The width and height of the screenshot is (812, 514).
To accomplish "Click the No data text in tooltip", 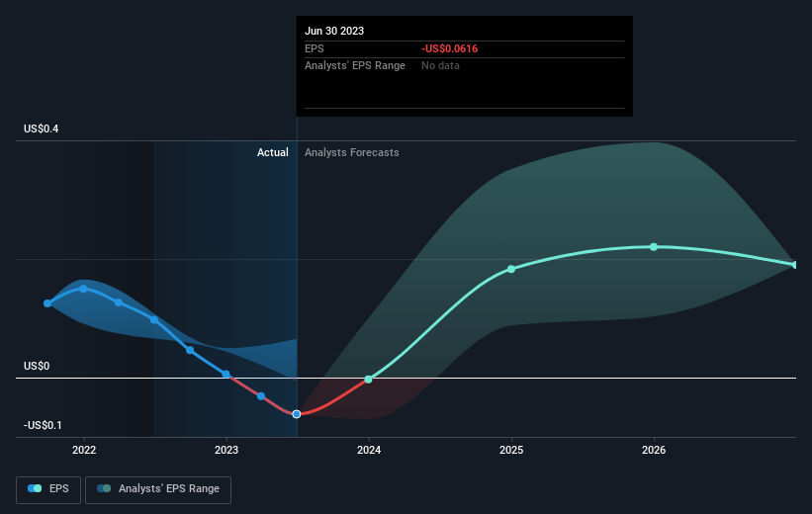I will click(x=440, y=66).
